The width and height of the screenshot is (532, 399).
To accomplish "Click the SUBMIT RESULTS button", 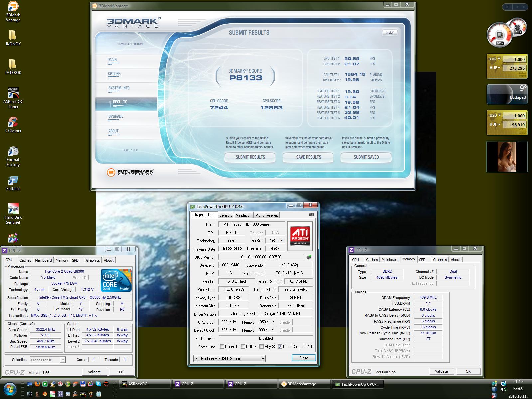I will click(250, 157).
